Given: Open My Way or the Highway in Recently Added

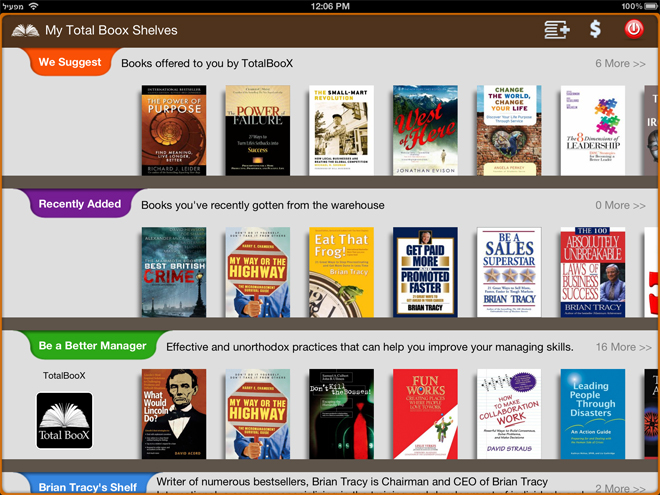Looking at the screenshot, I should pos(258,272).
